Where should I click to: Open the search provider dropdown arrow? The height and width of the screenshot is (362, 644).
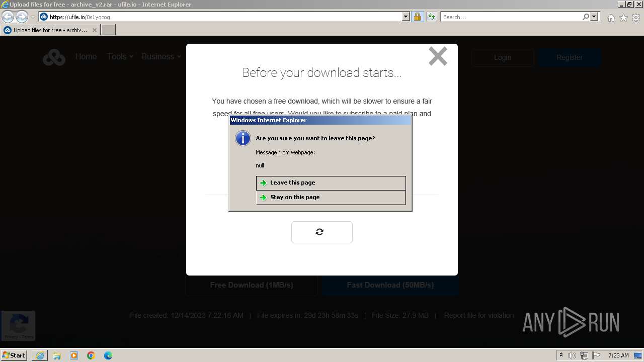pos(594,17)
